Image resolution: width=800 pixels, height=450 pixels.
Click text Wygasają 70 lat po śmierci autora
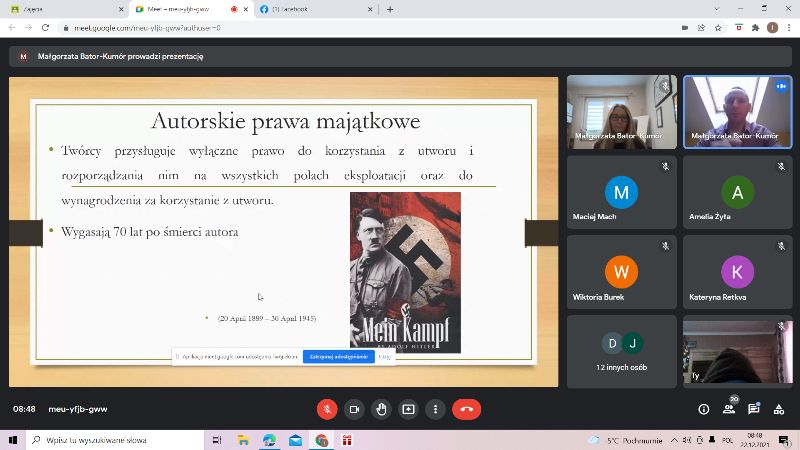(149, 232)
